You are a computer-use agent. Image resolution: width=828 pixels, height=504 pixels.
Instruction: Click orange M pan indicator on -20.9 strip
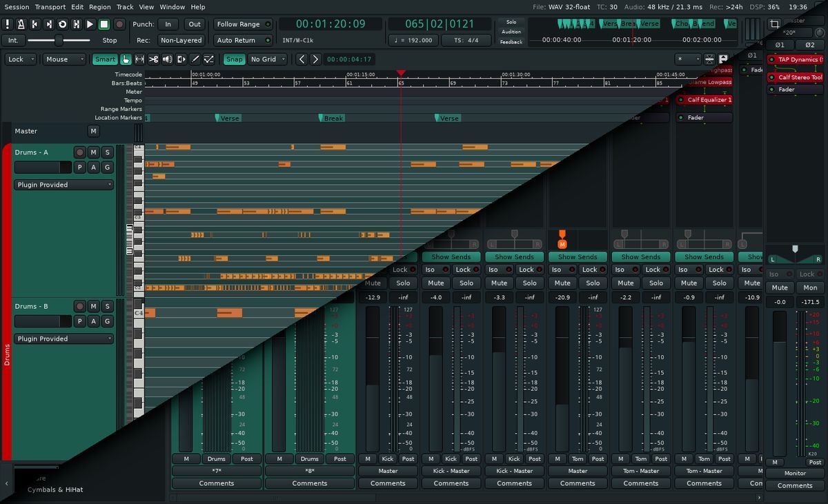pyautogui.click(x=562, y=243)
